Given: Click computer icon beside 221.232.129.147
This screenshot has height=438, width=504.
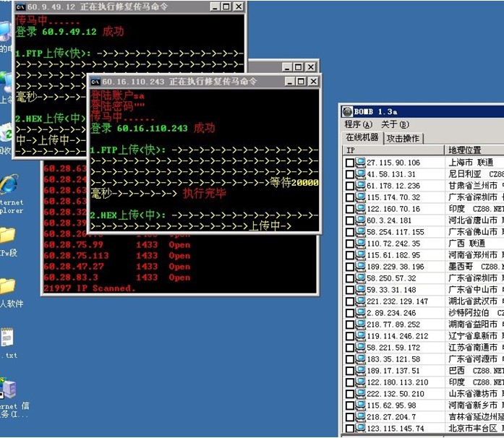Looking at the screenshot, I should click(360, 301).
